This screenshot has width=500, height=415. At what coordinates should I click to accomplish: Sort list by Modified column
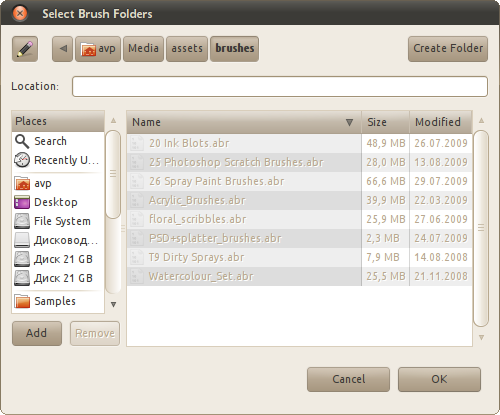coord(441,122)
